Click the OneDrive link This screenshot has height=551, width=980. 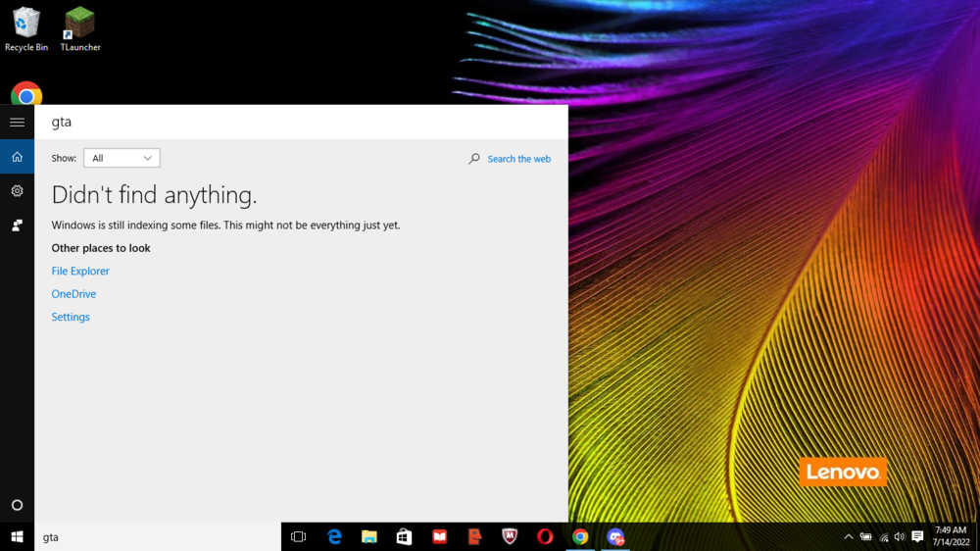click(73, 294)
